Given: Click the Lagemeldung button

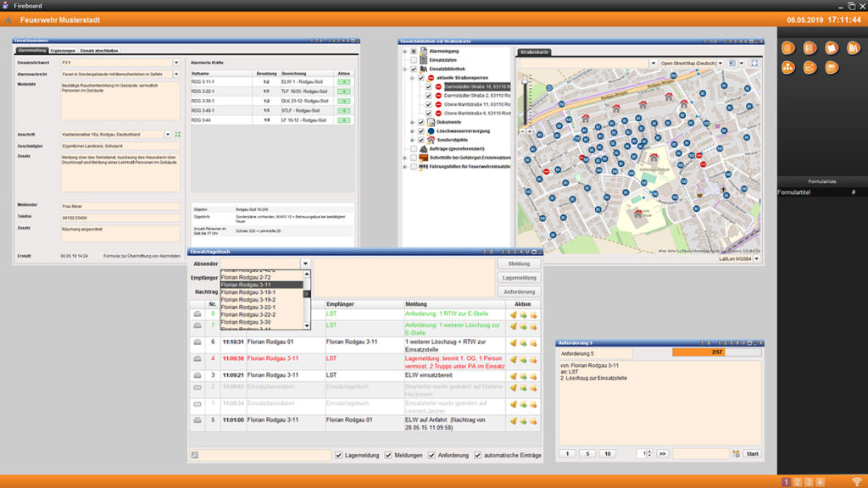Looking at the screenshot, I should 520,278.
